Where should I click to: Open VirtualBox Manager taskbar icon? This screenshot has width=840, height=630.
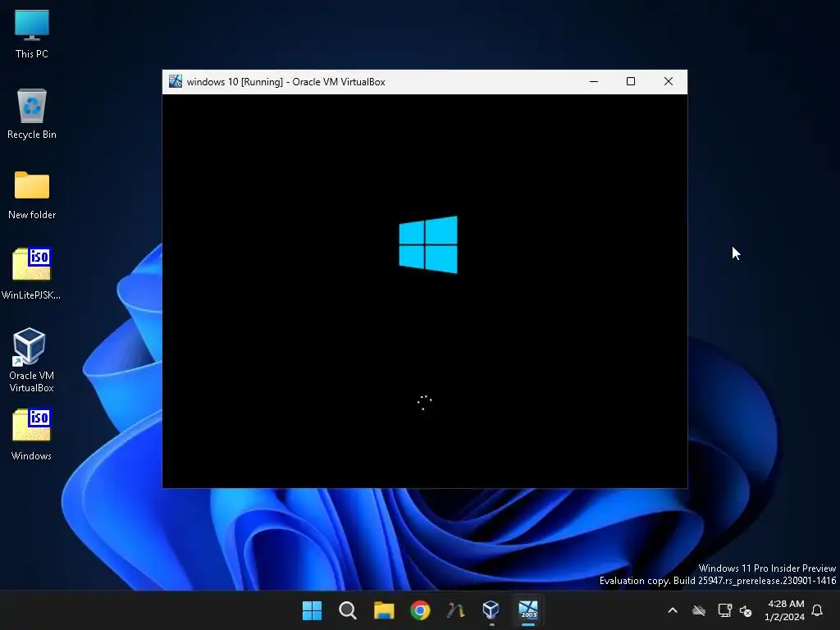click(491, 609)
